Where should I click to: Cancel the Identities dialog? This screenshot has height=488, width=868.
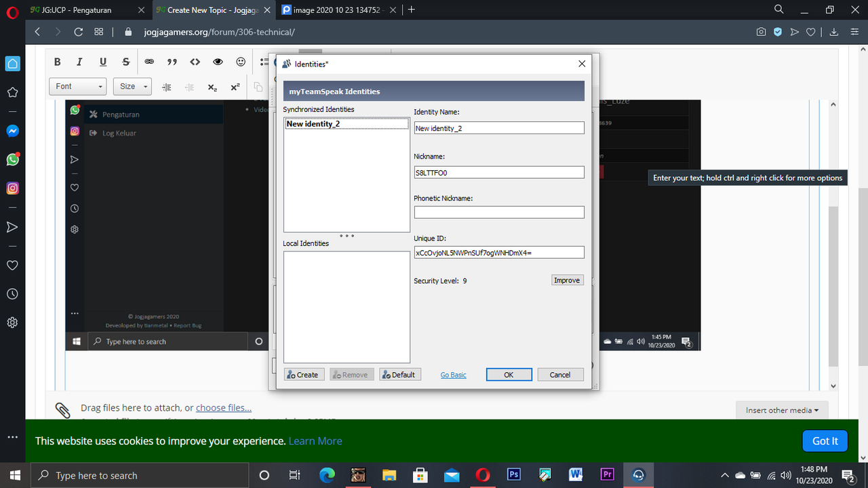(x=560, y=375)
